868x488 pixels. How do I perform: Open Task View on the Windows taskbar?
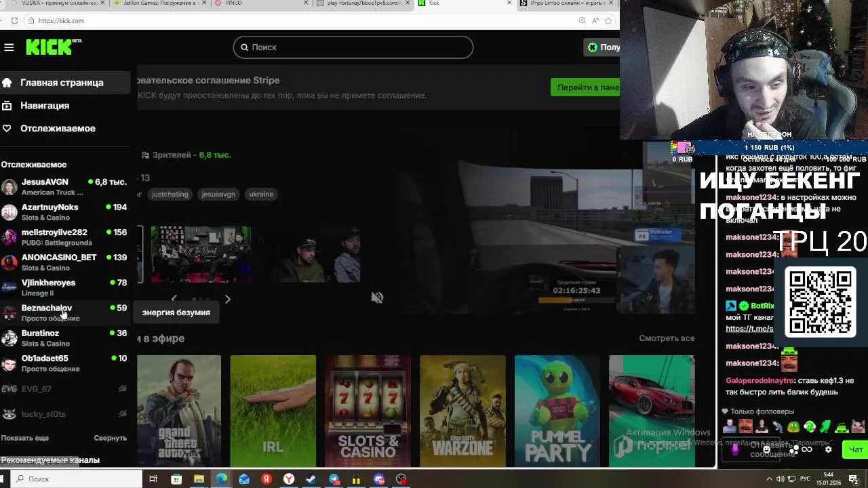click(x=153, y=479)
